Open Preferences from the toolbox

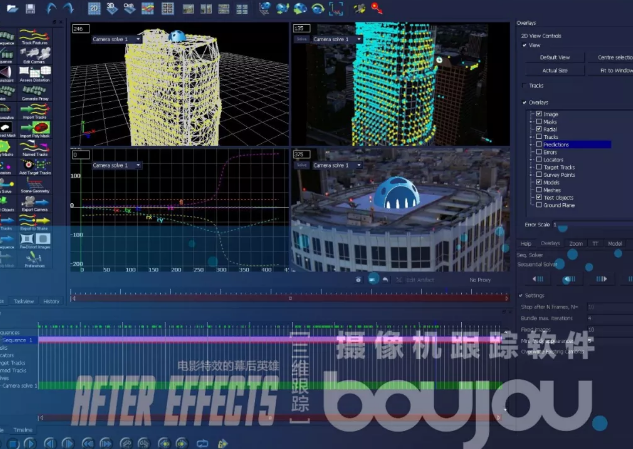[35, 260]
